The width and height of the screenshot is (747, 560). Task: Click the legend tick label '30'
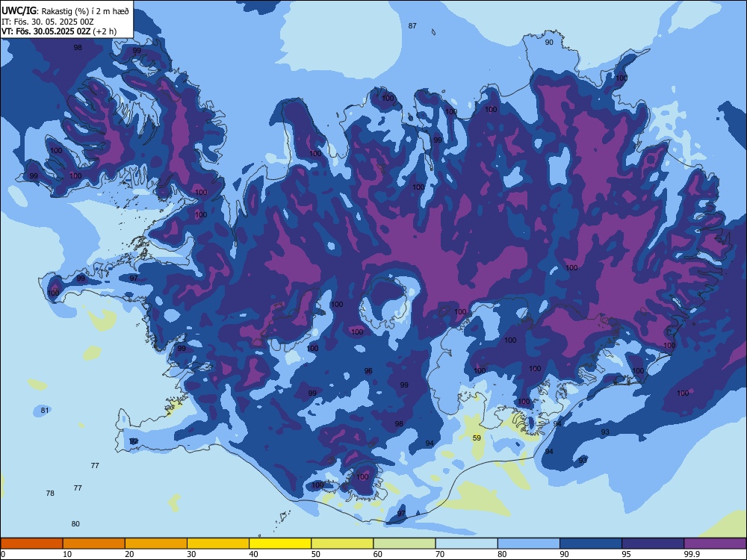coord(191,554)
